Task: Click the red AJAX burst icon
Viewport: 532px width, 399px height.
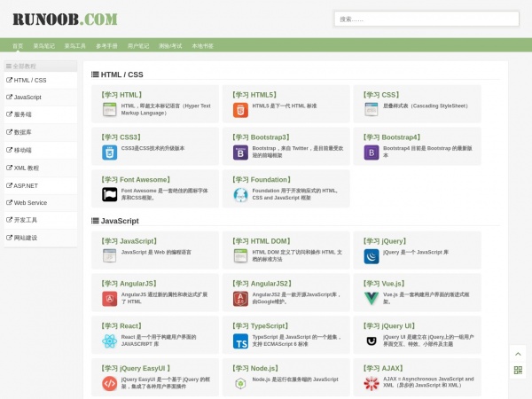Action: (x=372, y=383)
